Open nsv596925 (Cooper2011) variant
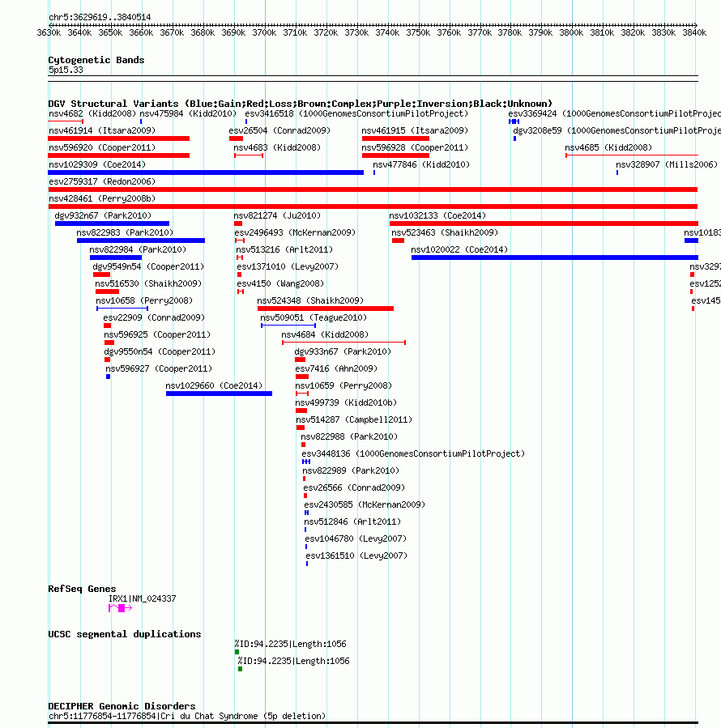The width and height of the screenshot is (721, 728). 157,334
